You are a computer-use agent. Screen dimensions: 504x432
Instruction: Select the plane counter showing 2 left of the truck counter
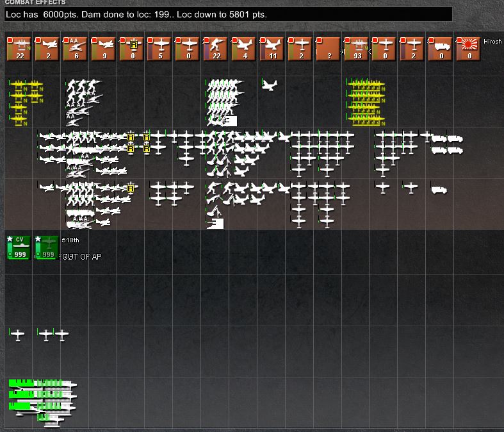pyautogui.click(x=412, y=49)
